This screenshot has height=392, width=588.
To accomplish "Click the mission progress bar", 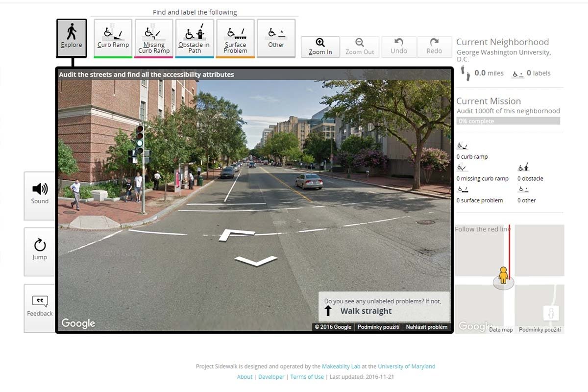I will [x=508, y=121].
